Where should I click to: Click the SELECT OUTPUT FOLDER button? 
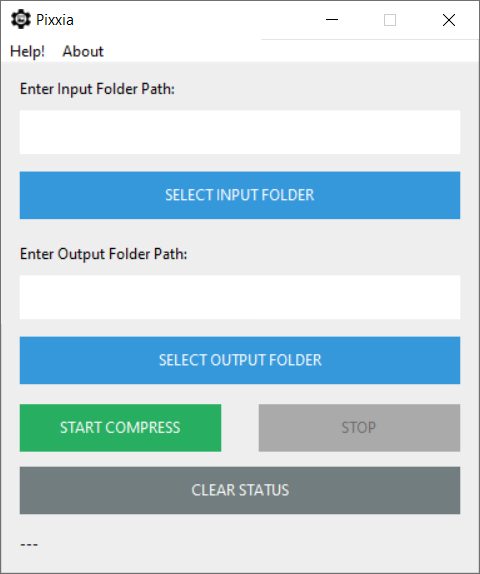coord(240,360)
